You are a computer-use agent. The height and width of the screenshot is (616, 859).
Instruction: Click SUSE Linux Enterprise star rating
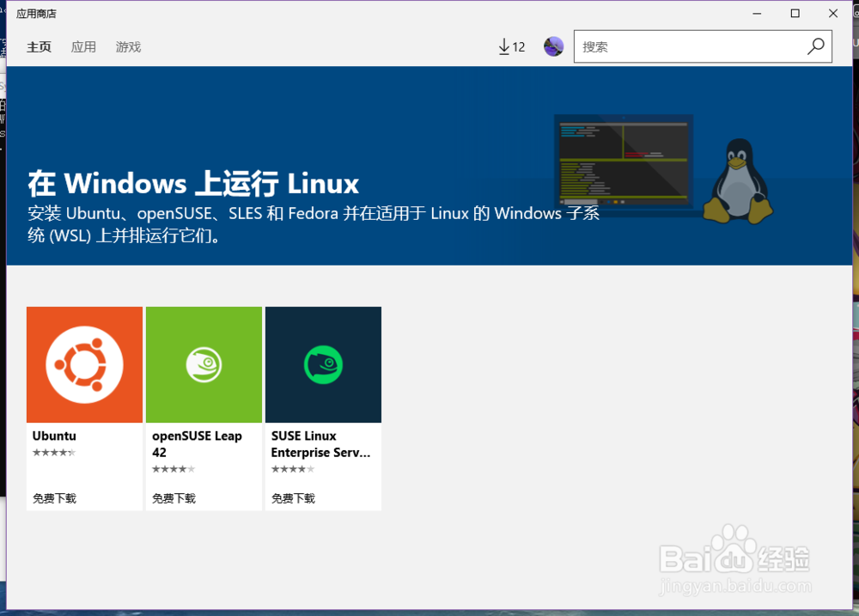pos(293,468)
